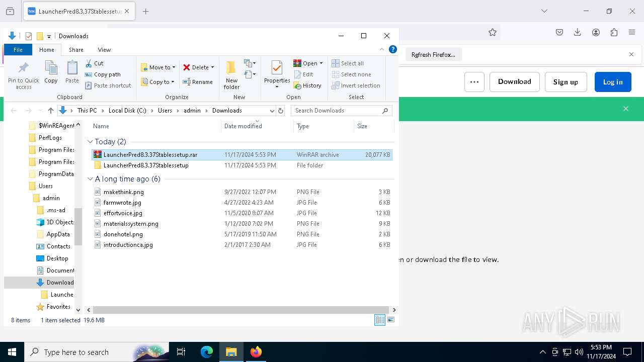Viewport: 644px width, 362px height.
Task: Collapse the ribbon with chevron
Action: (381, 50)
